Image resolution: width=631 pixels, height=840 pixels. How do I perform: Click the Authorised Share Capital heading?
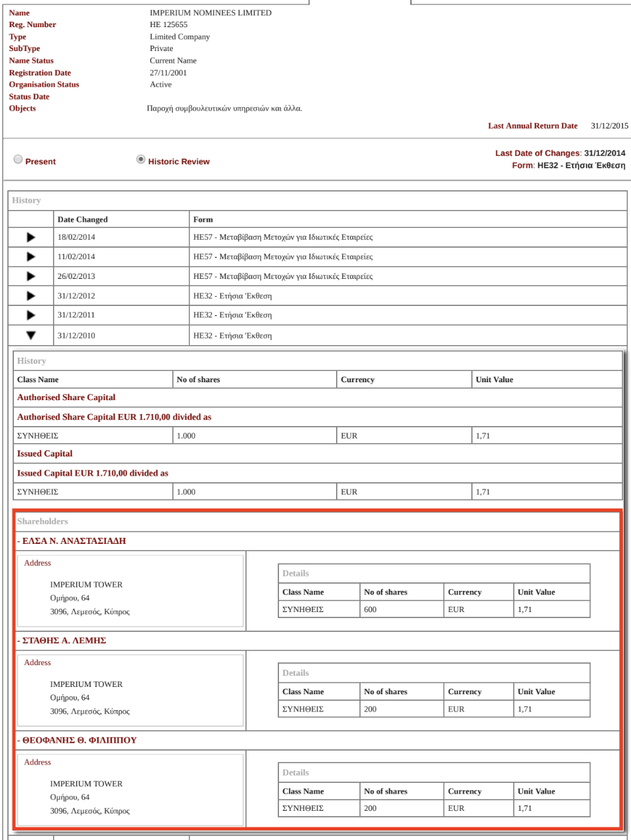[66, 397]
